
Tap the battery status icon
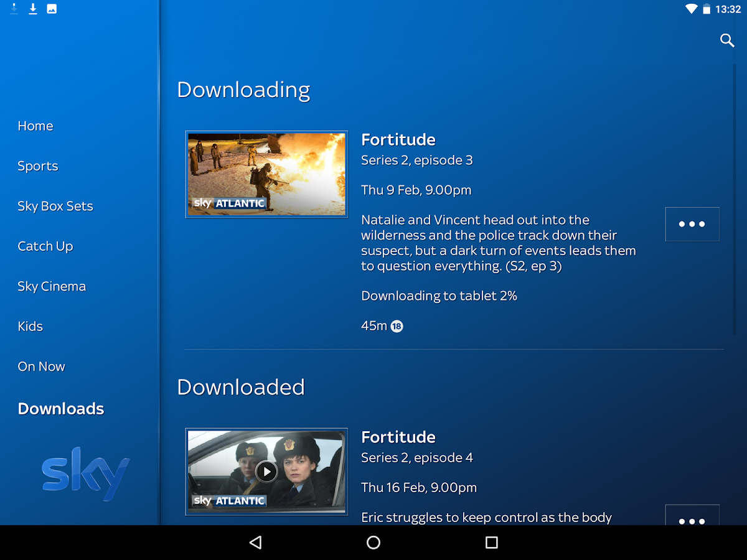(707, 9)
